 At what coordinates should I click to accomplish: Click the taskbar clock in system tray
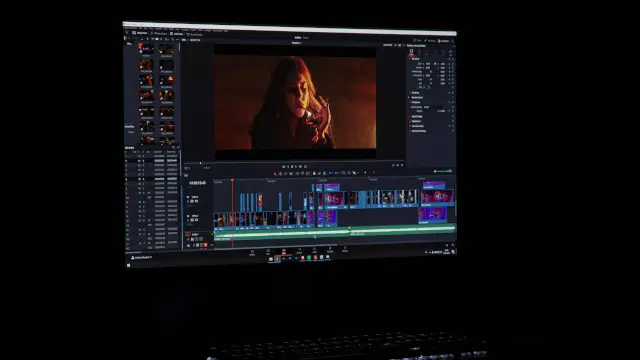(447, 252)
